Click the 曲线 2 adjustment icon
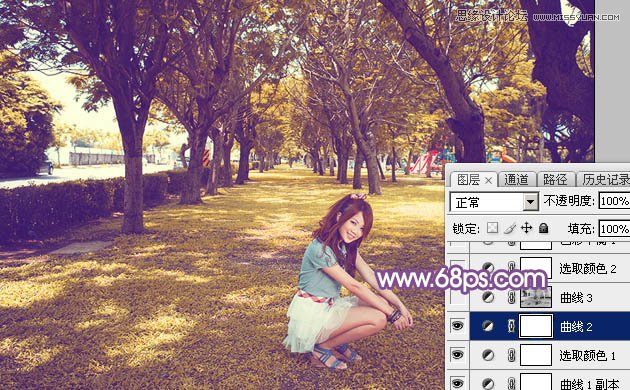The image size is (630, 390). 488,326
